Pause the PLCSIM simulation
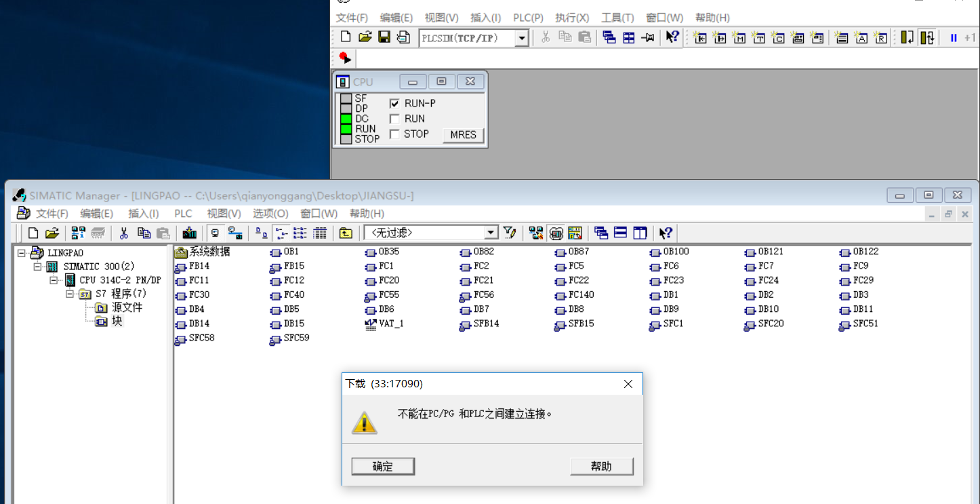 (x=954, y=38)
